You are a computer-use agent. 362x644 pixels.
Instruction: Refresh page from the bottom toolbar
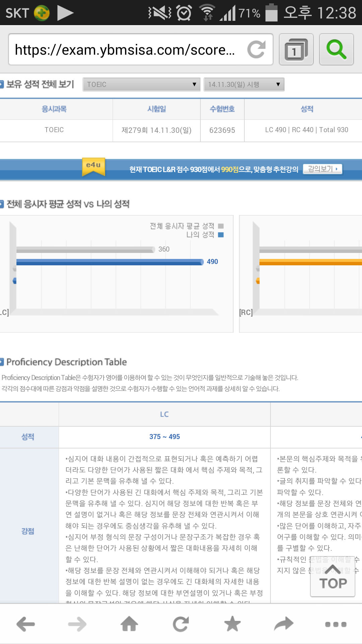coord(181,624)
